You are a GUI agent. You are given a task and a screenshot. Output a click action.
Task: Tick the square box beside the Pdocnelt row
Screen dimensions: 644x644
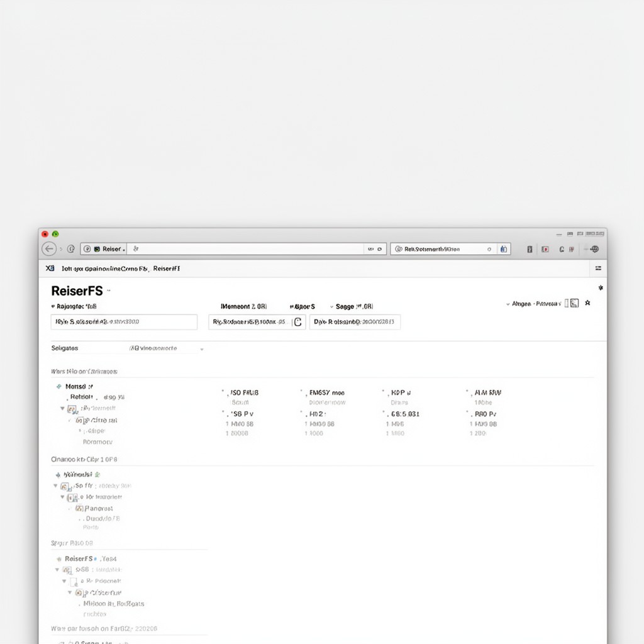point(74,582)
